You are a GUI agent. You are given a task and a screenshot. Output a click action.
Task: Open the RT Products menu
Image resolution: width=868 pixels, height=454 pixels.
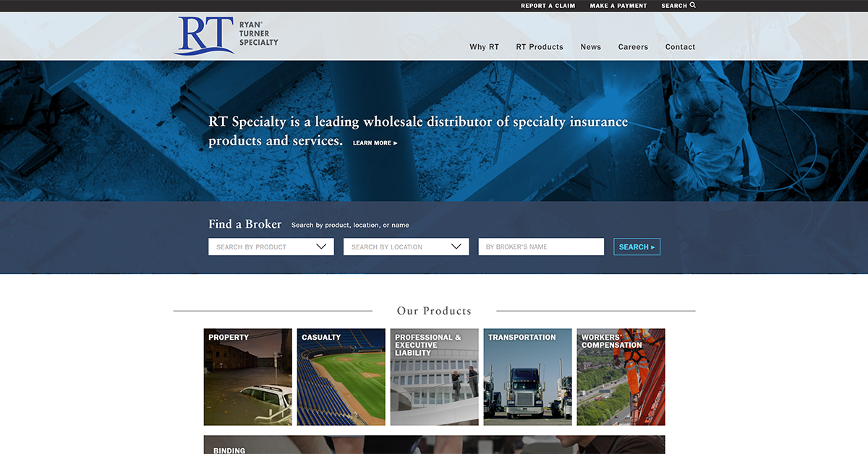539,47
